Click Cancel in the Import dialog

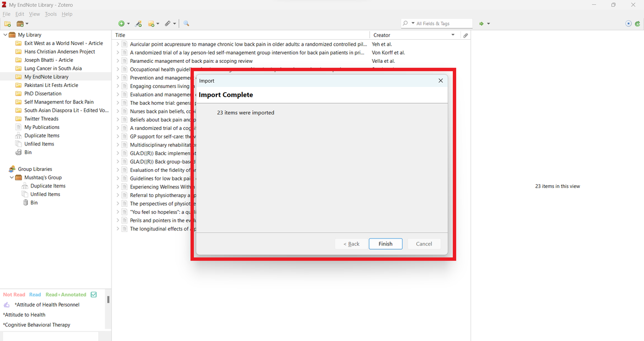424,244
